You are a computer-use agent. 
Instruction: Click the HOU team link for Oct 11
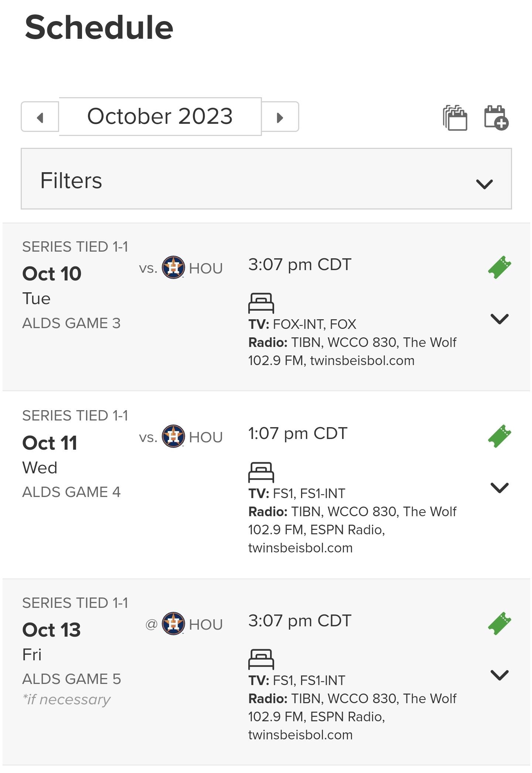[x=206, y=437]
